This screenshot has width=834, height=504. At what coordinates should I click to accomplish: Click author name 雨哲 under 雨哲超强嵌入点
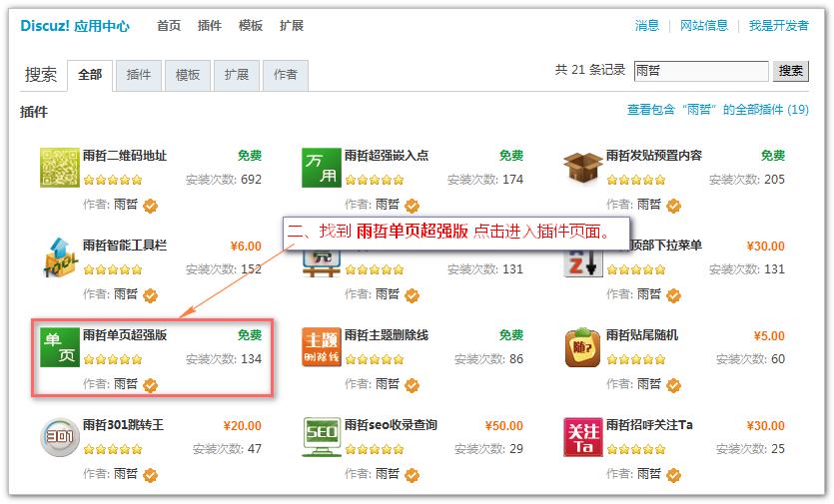388,205
